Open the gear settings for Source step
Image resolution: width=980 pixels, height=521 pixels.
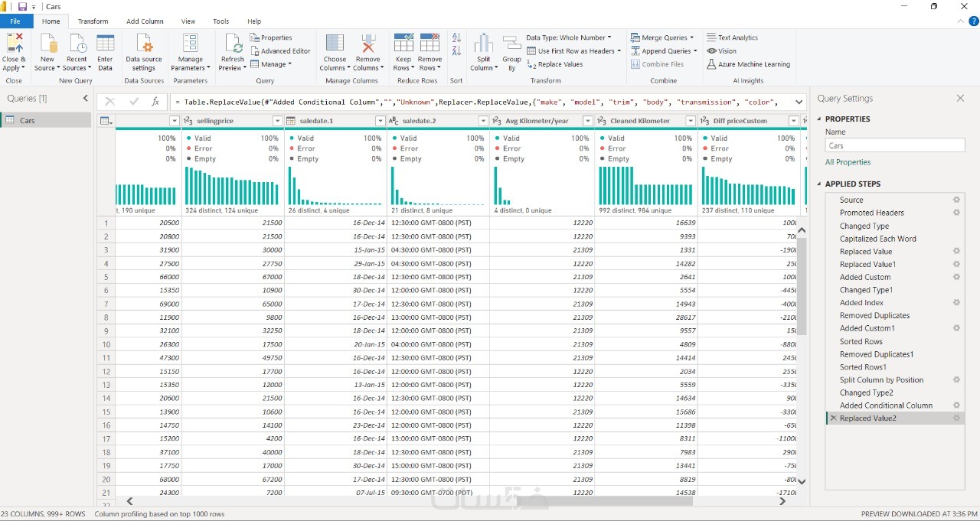(x=956, y=200)
